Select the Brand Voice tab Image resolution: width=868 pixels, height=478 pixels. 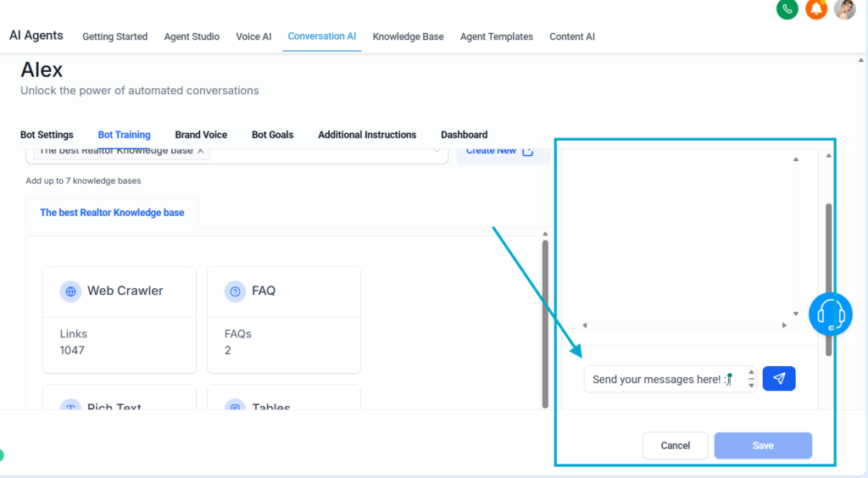point(201,135)
